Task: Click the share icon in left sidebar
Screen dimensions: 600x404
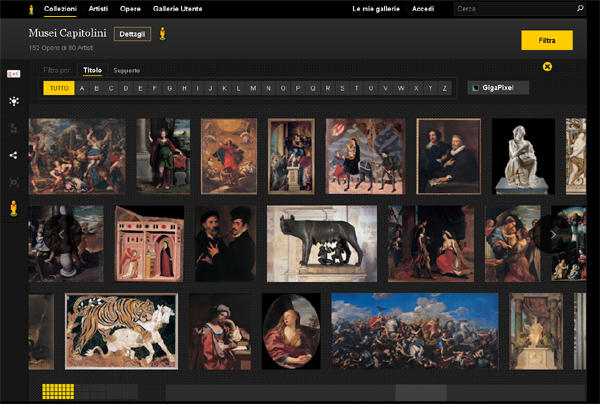Action: [13, 155]
